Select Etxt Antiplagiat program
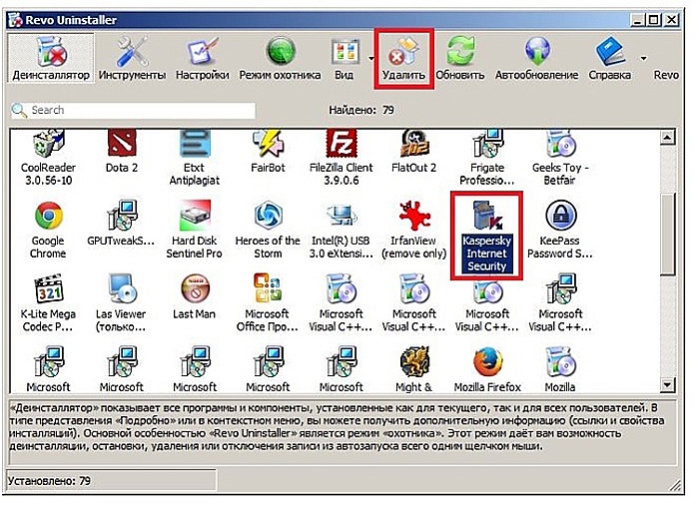This screenshot has width=699, height=506. coord(194,157)
